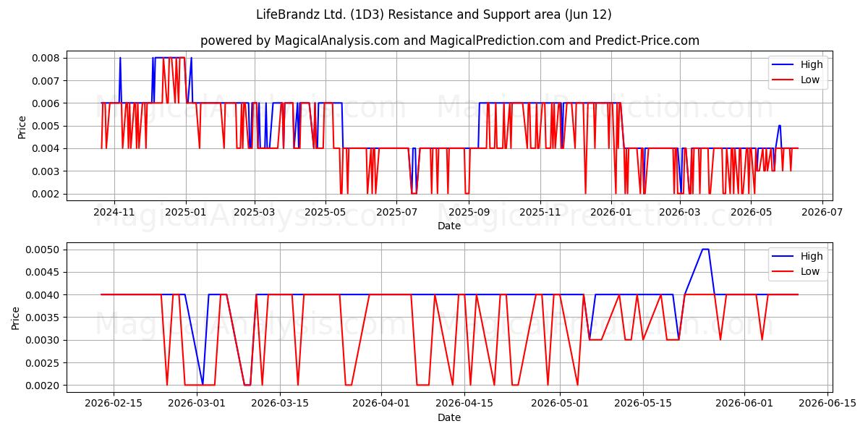
Task: Click the '0.004' price tick on top chart
Action: [46, 148]
